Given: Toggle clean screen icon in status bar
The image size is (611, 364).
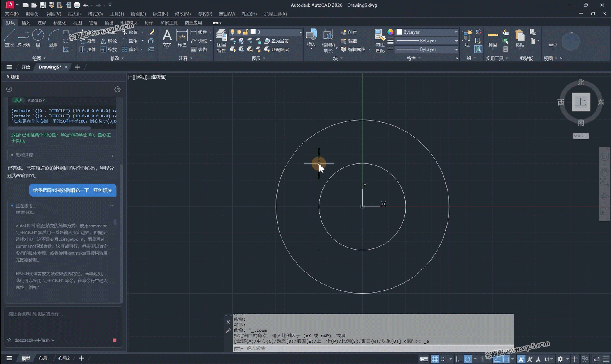Looking at the screenshot, I should (596, 359).
